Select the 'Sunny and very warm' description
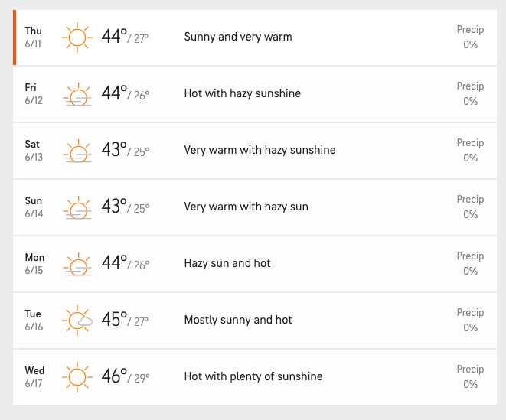506x420 pixels. click(x=238, y=37)
